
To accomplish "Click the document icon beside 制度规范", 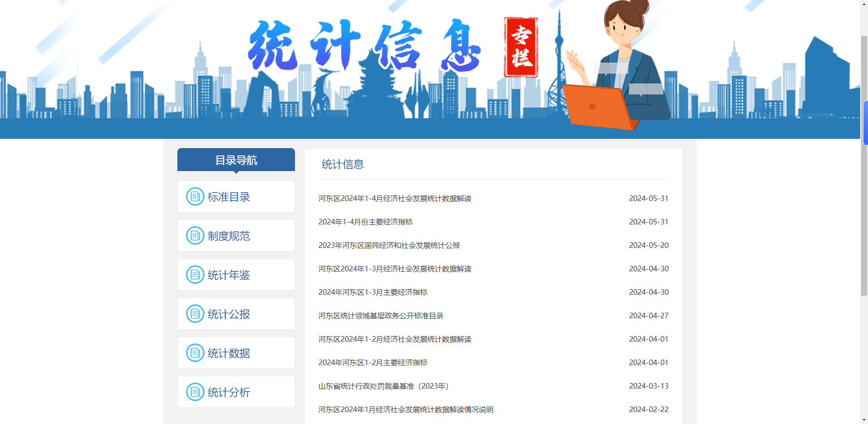I will click(x=195, y=235).
